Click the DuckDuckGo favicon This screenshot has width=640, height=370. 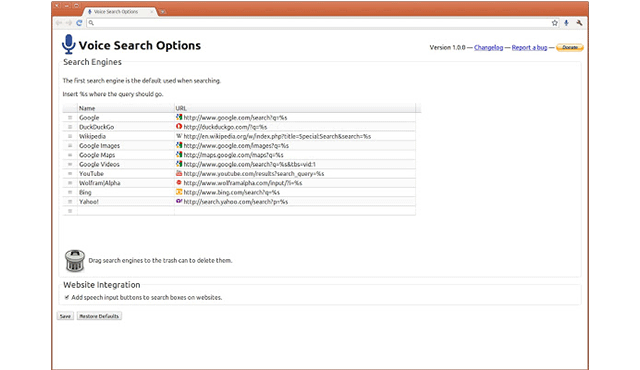(x=179, y=126)
